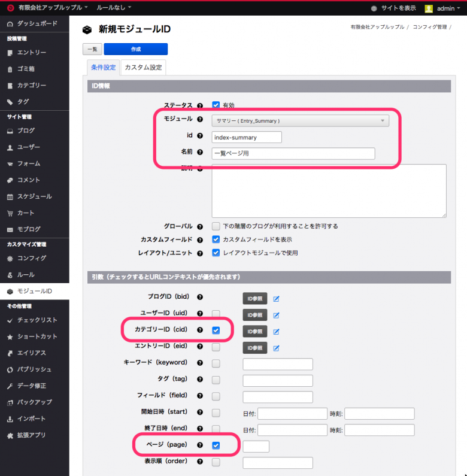Enable the グローバル lower blog permission checkbox
The height and width of the screenshot is (476, 467).
click(216, 226)
